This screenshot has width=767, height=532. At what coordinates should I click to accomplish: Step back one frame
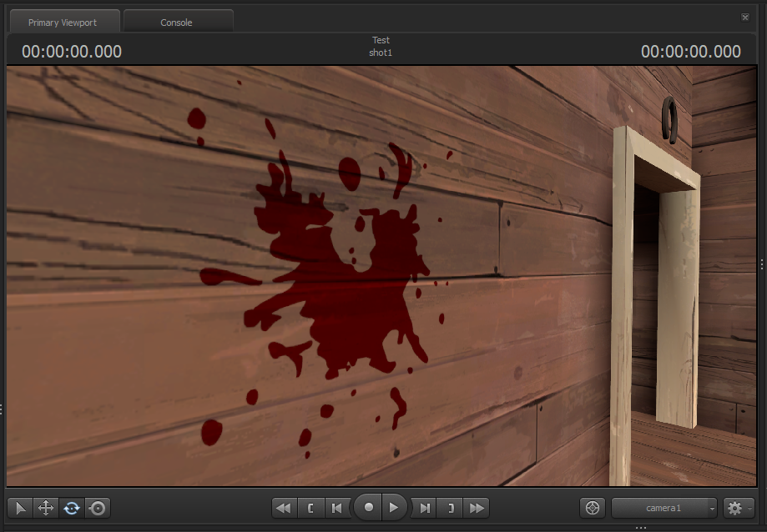336,508
